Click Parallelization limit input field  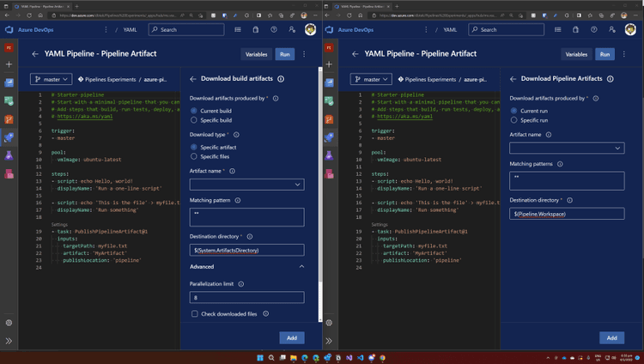[246, 297]
